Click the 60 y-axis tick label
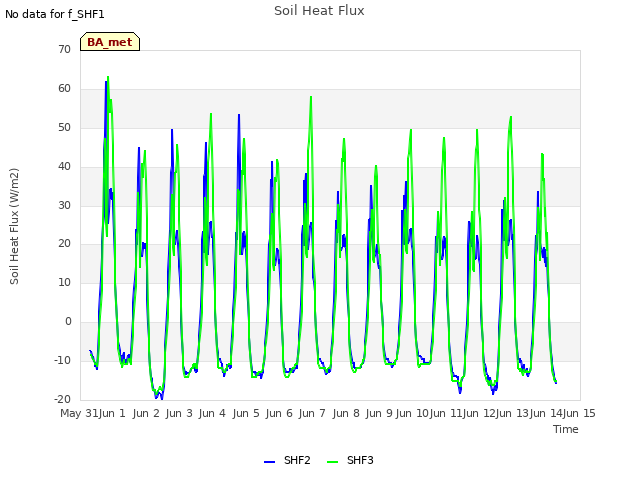 pos(64,88)
